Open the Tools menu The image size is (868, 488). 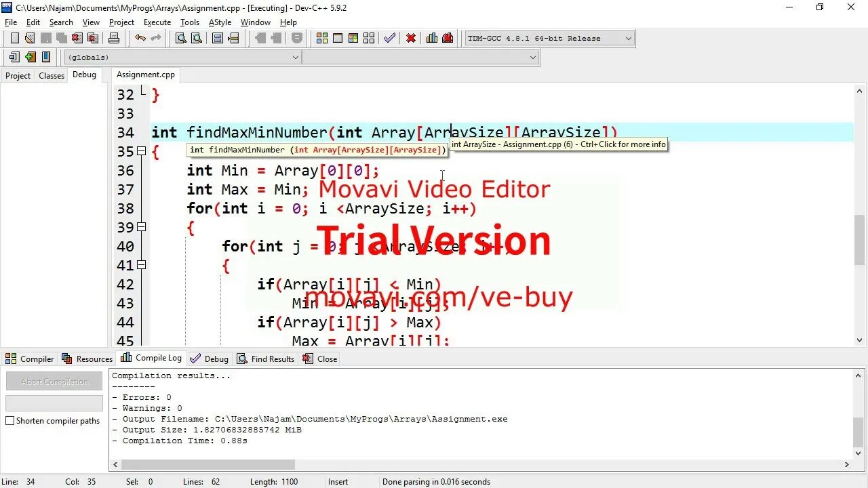[x=190, y=22]
